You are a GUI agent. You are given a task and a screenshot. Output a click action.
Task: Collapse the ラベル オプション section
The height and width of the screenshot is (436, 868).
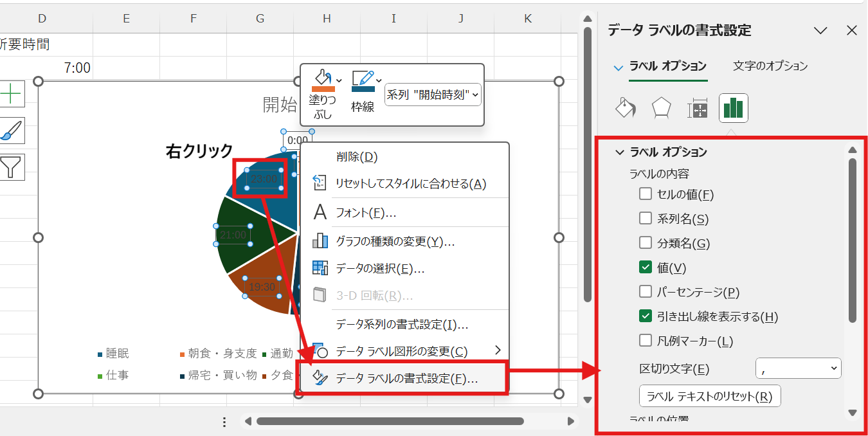coord(620,152)
